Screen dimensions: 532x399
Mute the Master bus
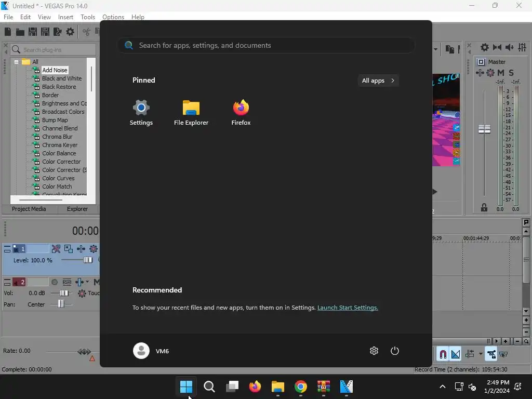(x=501, y=73)
